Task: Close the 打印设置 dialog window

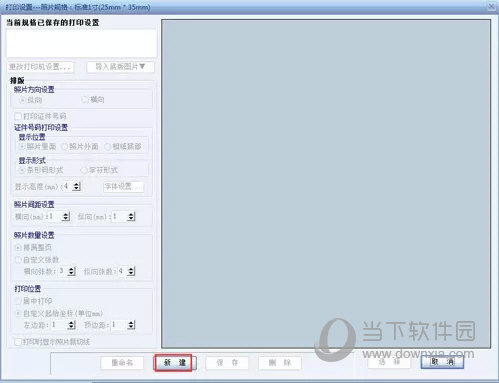Action: pyautogui.click(x=492, y=6)
